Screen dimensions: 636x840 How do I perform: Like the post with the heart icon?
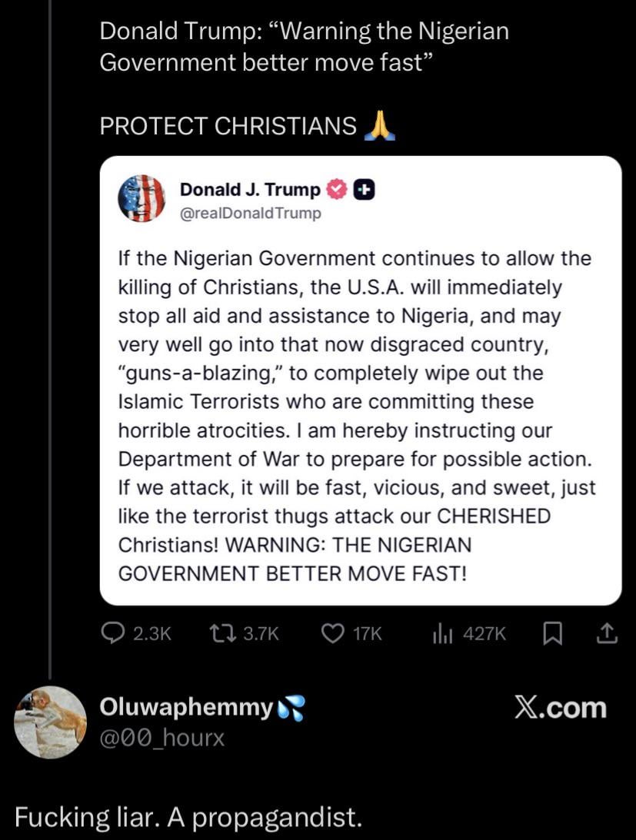[331, 632]
